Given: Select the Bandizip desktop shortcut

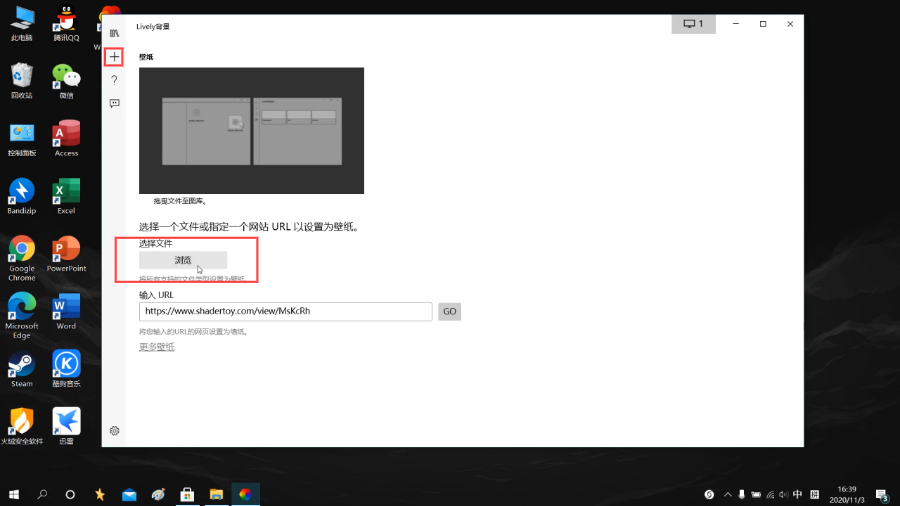Looking at the screenshot, I should click(x=22, y=196).
